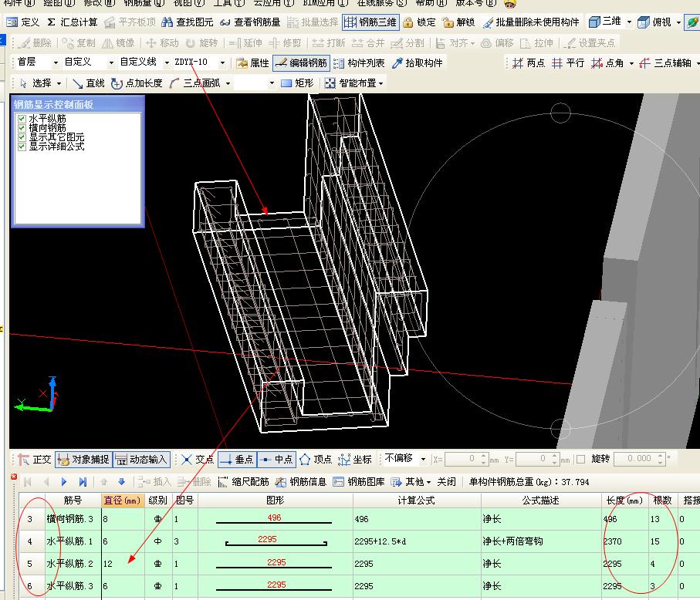This screenshot has height=600, width=700.
Task: Toggle 钢筋三维 rebar 3D view
Action: [370, 22]
